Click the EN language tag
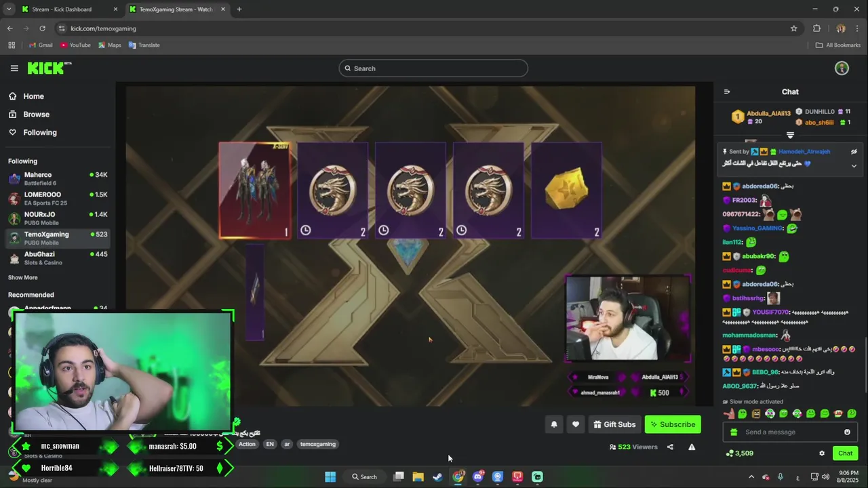The height and width of the screenshot is (488, 868). click(270, 444)
